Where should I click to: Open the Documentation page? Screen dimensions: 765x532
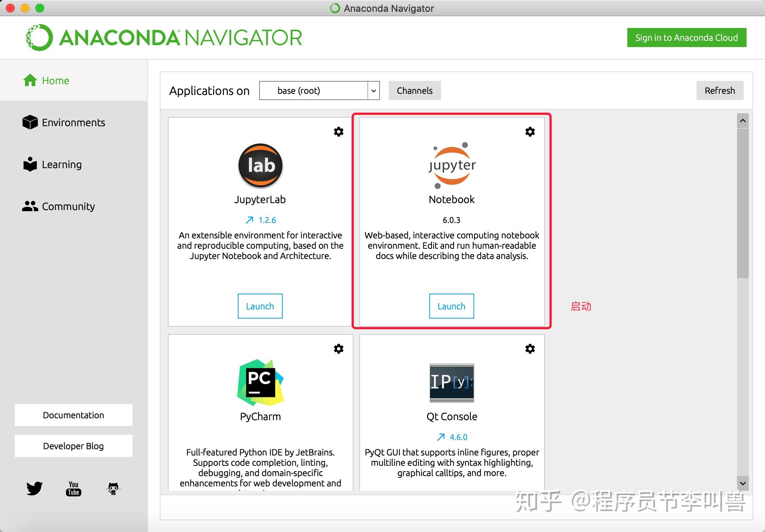73,415
